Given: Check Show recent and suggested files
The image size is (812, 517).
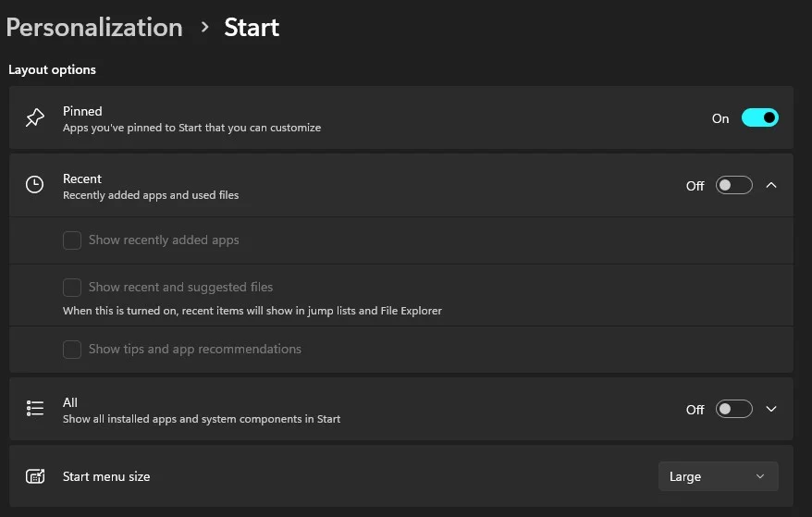Looking at the screenshot, I should 72,288.
